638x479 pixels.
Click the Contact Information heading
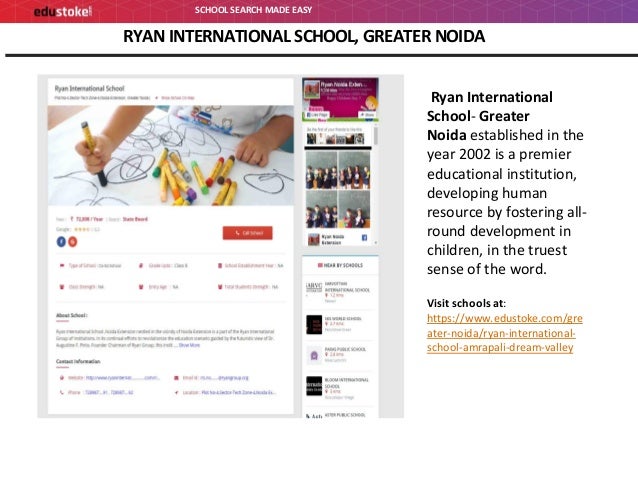(x=78, y=361)
